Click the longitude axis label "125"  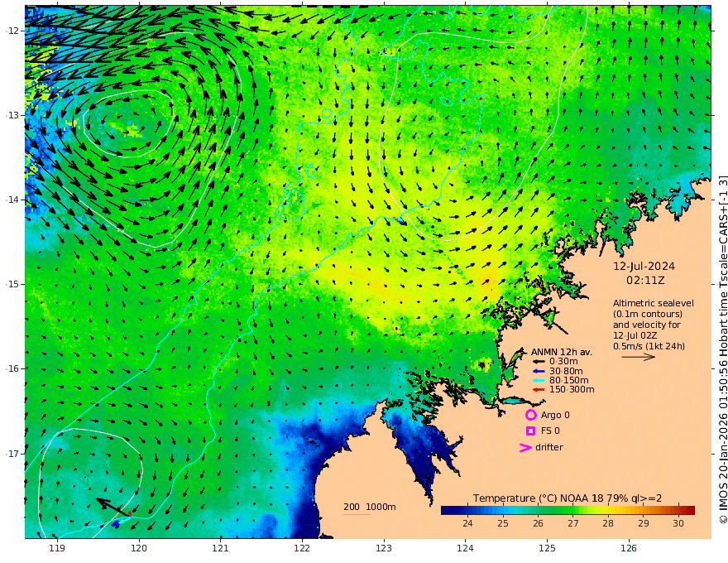click(548, 549)
